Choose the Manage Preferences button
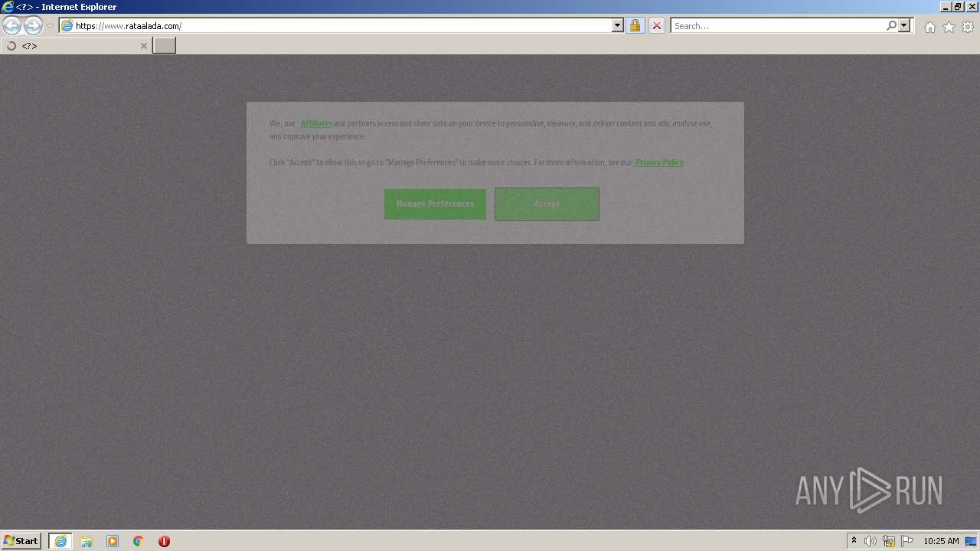 click(x=435, y=204)
